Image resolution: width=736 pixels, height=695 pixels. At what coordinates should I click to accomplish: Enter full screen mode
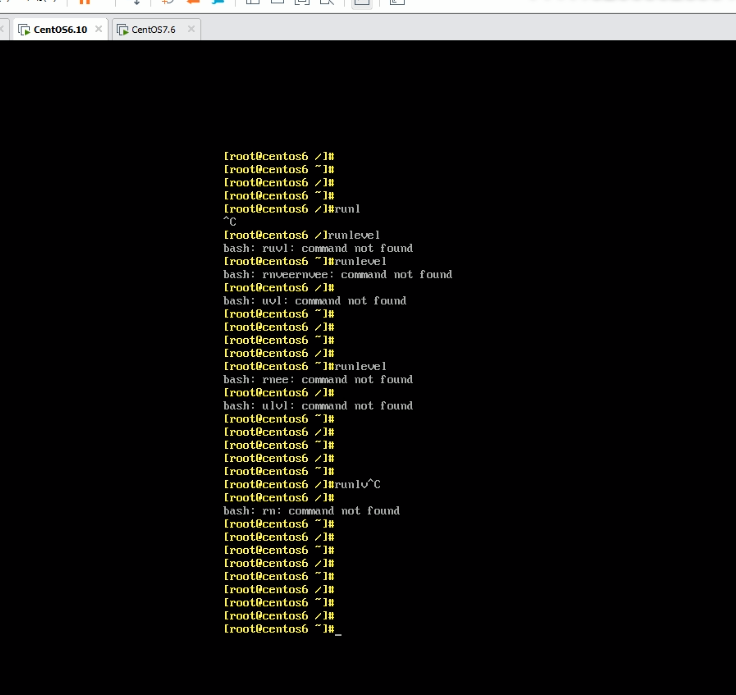pos(302,2)
